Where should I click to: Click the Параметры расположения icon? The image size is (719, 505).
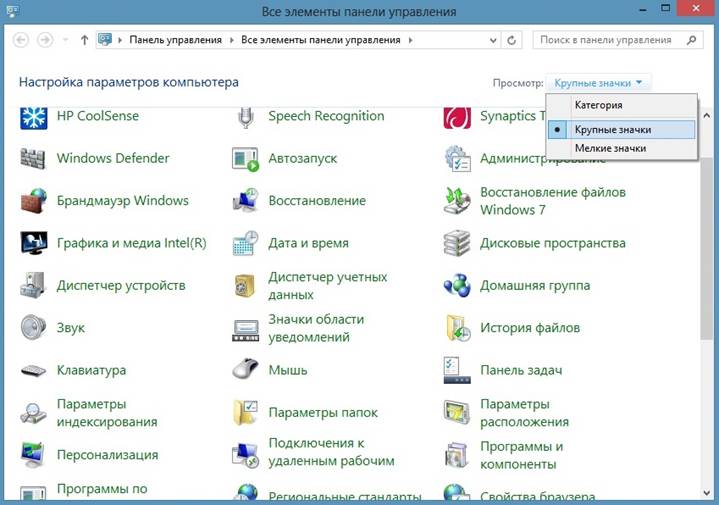pos(457,412)
